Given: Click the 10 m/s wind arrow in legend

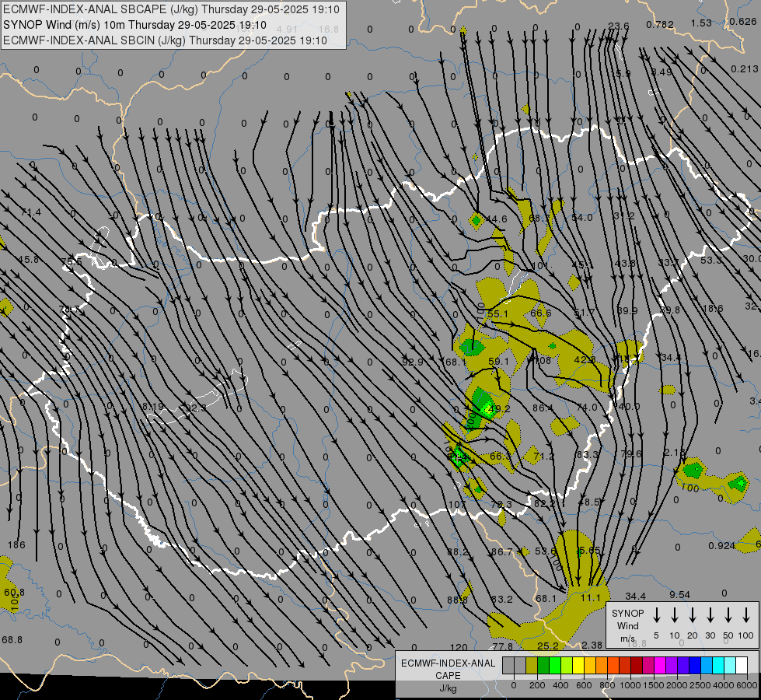Looking at the screenshot, I should click(x=675, y=615).
